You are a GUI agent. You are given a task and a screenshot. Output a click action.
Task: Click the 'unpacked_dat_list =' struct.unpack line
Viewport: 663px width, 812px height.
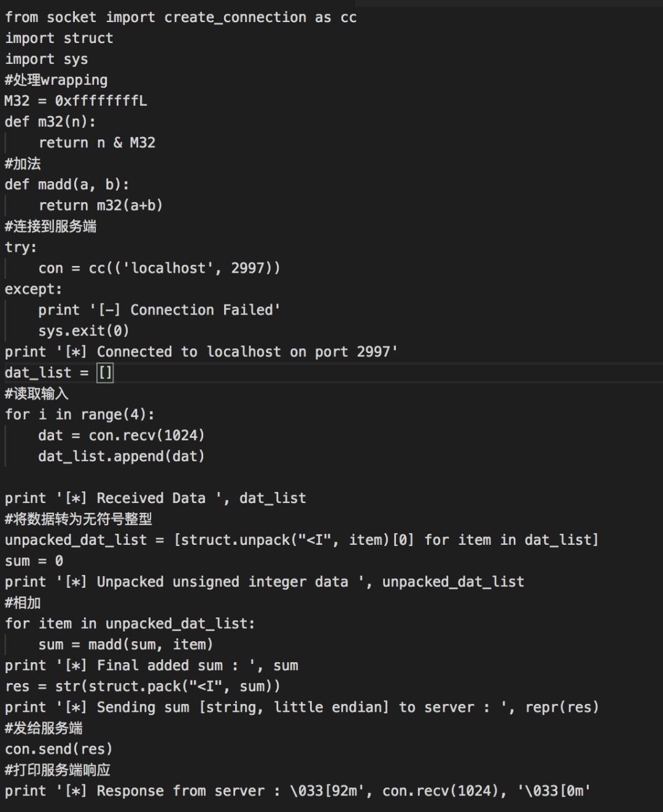[x=301, y=540]
